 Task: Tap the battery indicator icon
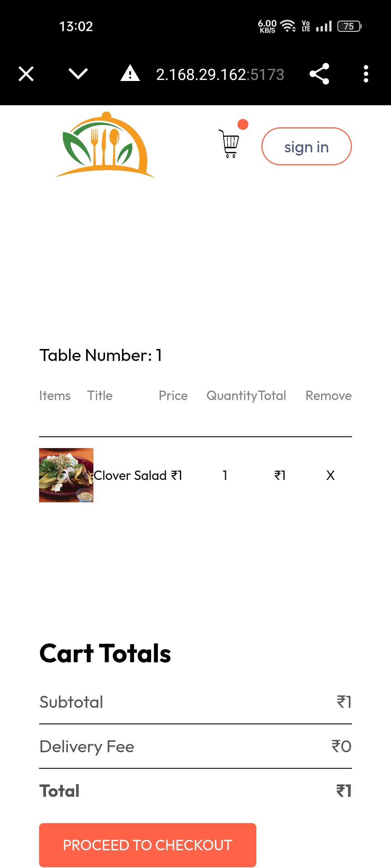pos(349,26)
